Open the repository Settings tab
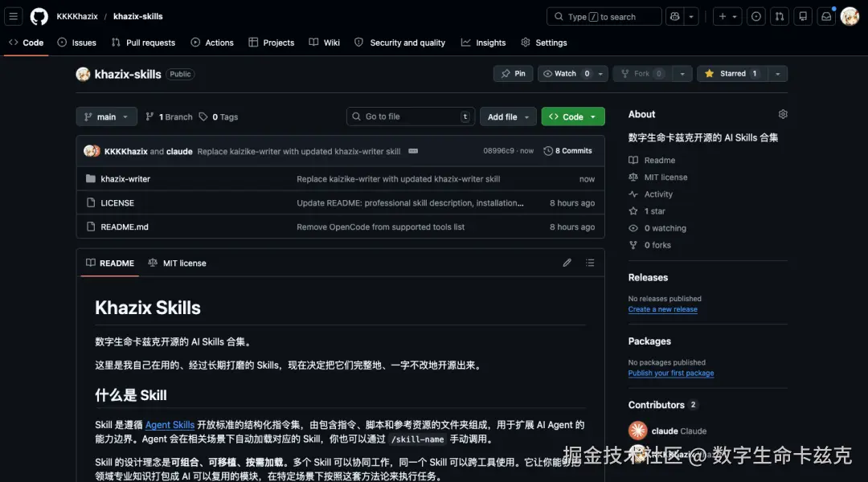This screenshot has width=868, height=482. pos(544,43)
